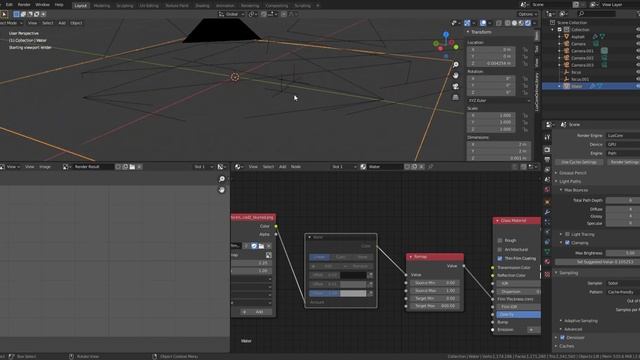Open the Modifiers wrench properties tab

point(547,212)
